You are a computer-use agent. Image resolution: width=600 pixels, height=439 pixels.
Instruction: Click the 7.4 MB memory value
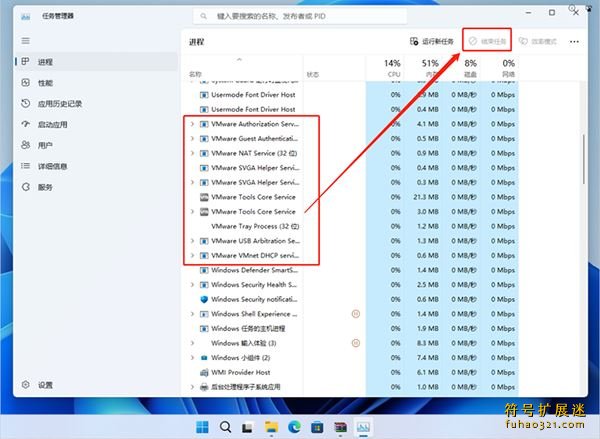[x=428, y=358]
